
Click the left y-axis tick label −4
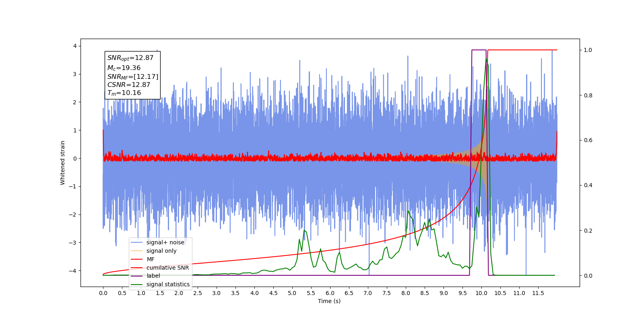point(72,270)
